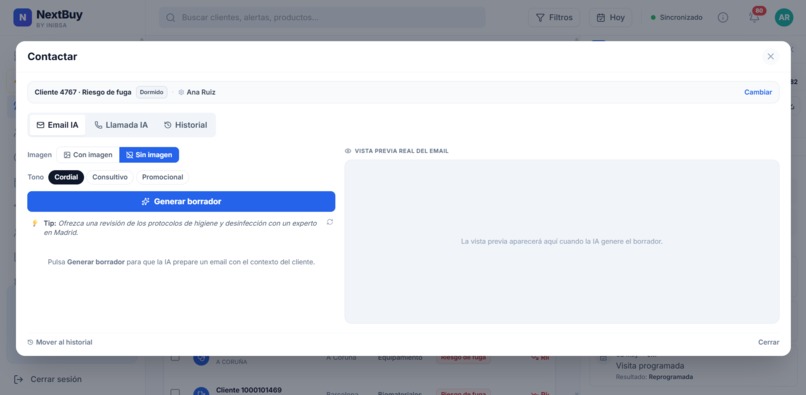The height and width of the screenshot is (395, 806).
Task: Switch to the Email IA tab
Action: [58, 125]
